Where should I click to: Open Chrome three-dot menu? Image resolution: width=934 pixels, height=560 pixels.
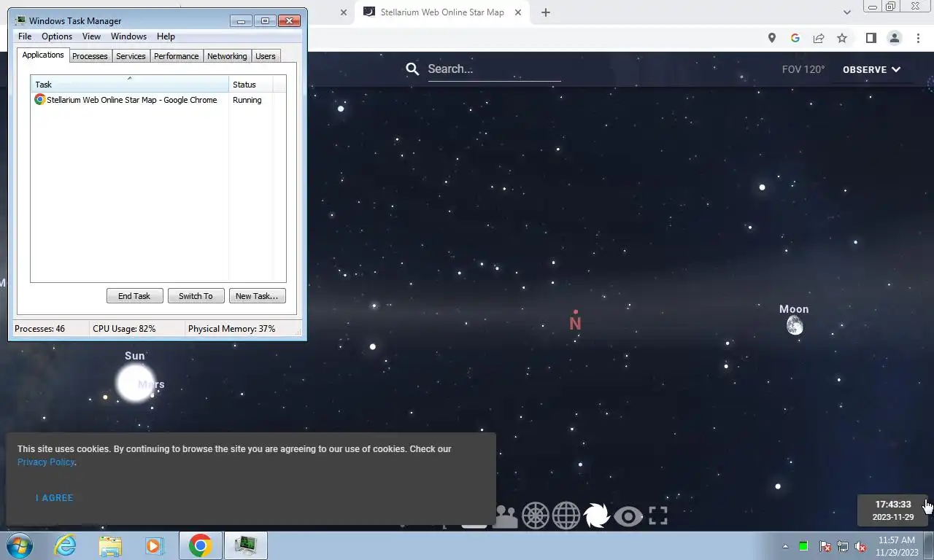(x=919, y=38)
